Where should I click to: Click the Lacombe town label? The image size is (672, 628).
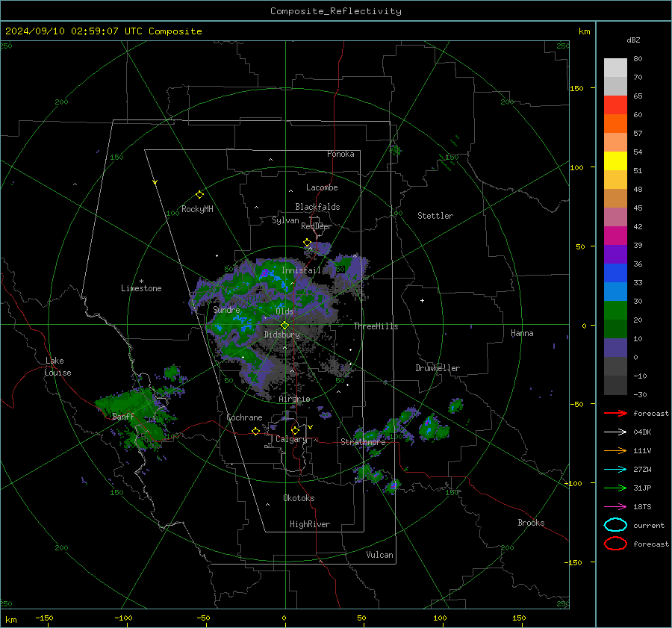coord(322,187)
